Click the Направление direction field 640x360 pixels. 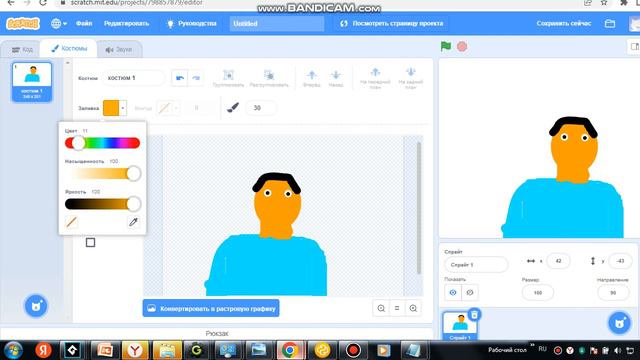pyautogui.click(x=613, y=293)
